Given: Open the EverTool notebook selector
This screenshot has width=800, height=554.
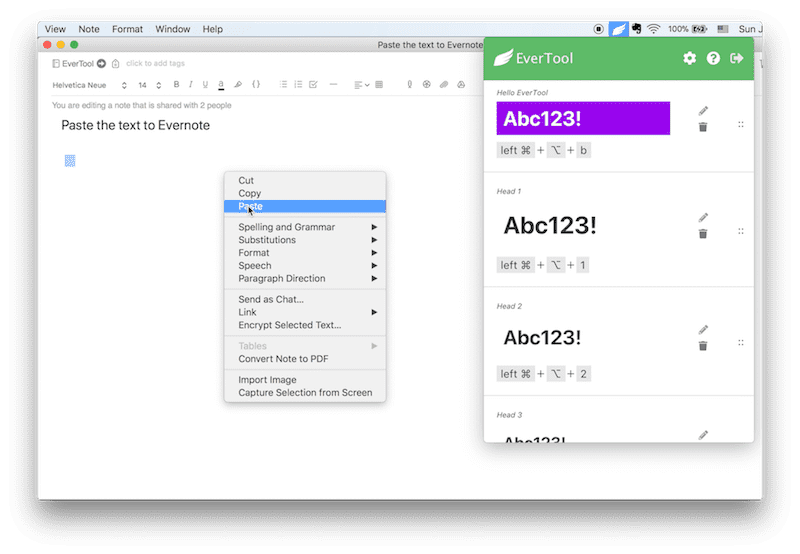Looking at the screenshot, I should pyautogui.click(x=73, y=64).
